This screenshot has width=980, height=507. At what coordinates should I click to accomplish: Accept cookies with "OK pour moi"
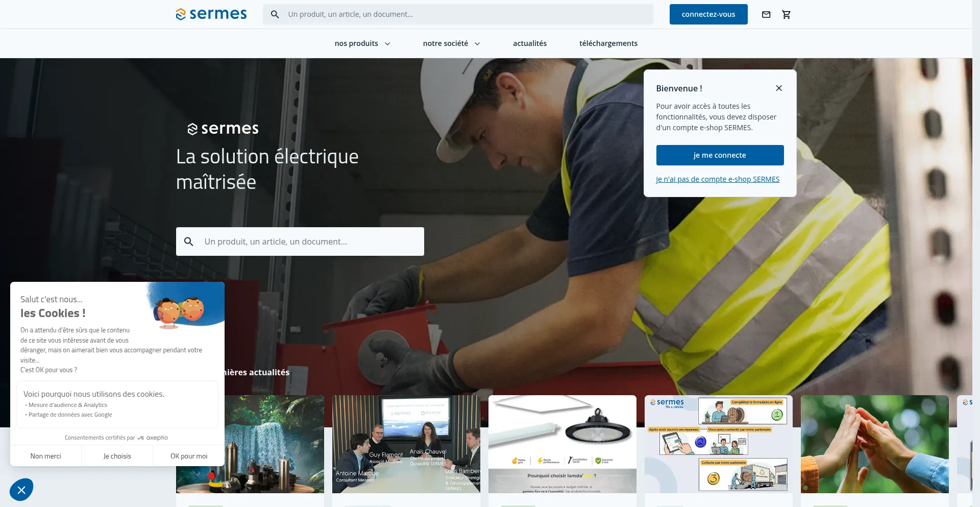[189, 456]
